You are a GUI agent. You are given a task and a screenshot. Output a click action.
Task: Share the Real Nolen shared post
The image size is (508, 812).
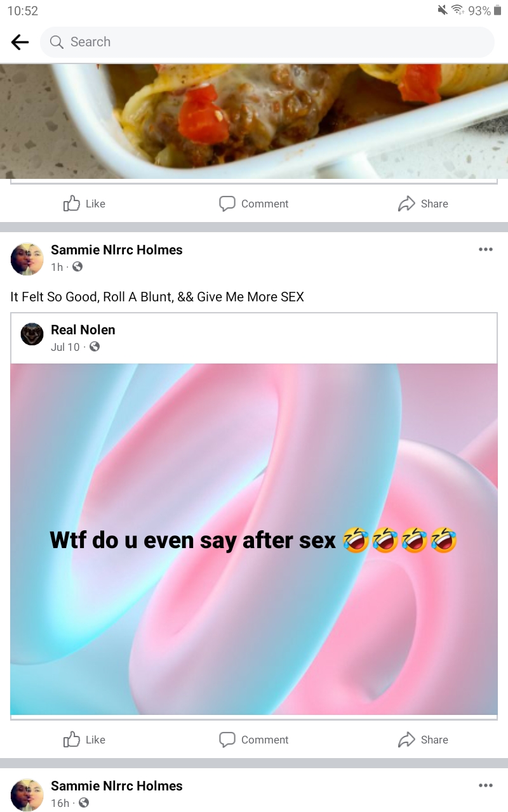[423, 740]
